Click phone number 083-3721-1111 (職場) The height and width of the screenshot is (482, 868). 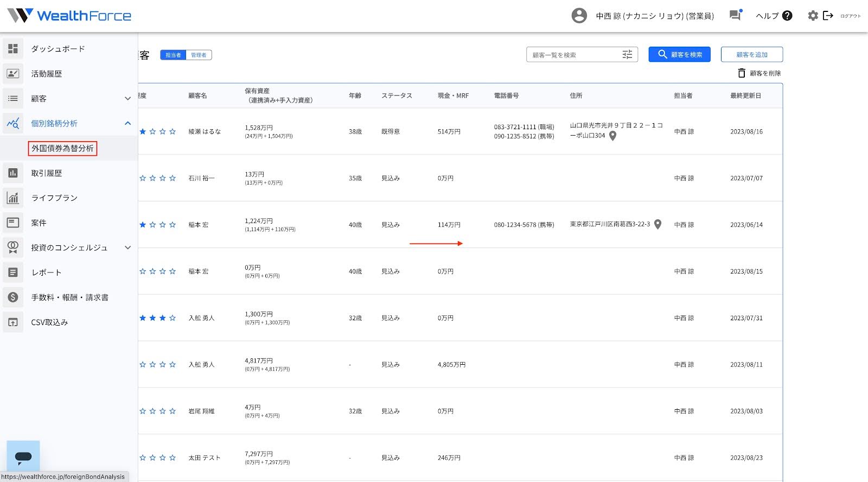tap(524, 127)
